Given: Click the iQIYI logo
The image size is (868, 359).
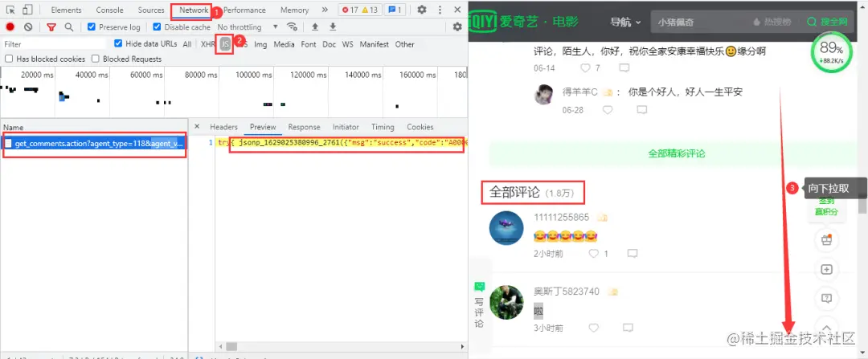Looking at the screenshot, I should 523,22.
